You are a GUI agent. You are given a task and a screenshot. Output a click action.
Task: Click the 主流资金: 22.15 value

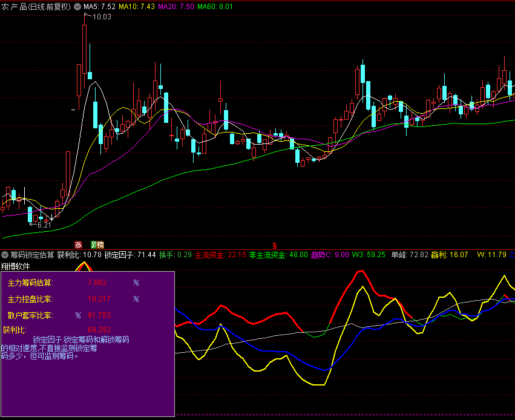point(220,255)
